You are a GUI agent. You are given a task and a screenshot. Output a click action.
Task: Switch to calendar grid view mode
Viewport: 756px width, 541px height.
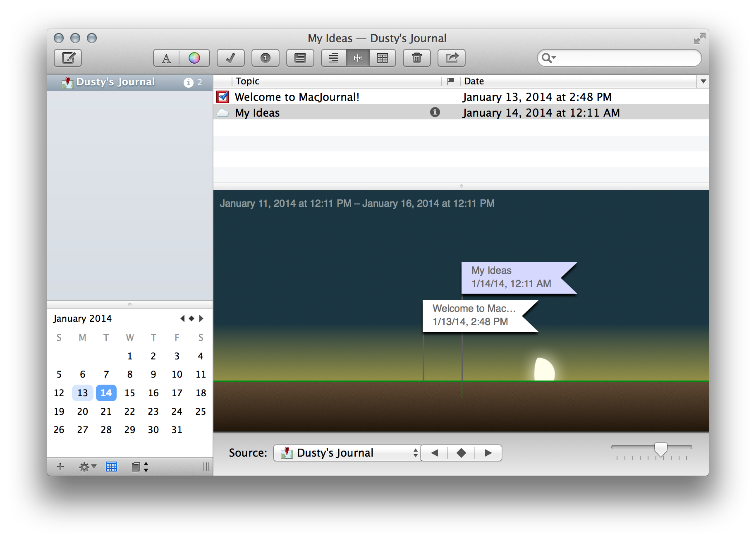pyautogui.click(x=383, y=58)
